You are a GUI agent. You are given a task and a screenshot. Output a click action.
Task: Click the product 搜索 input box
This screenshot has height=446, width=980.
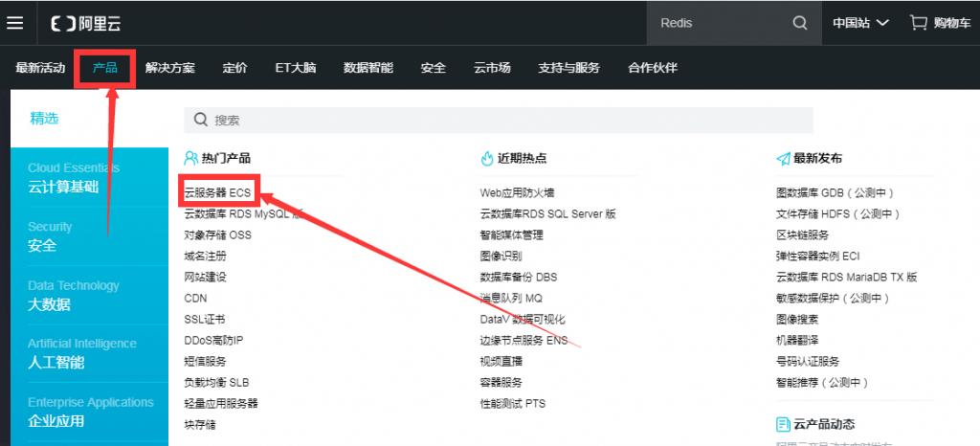(498, 120)
